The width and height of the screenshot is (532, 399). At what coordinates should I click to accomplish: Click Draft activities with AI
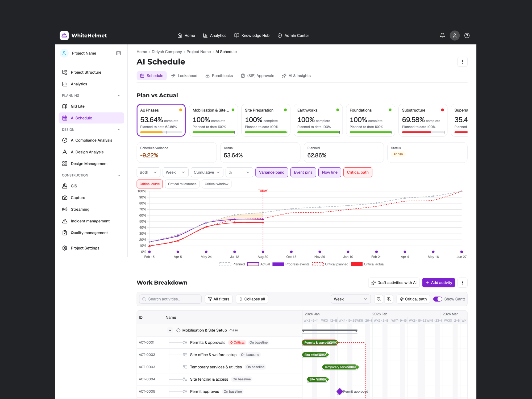coord(394,282)
